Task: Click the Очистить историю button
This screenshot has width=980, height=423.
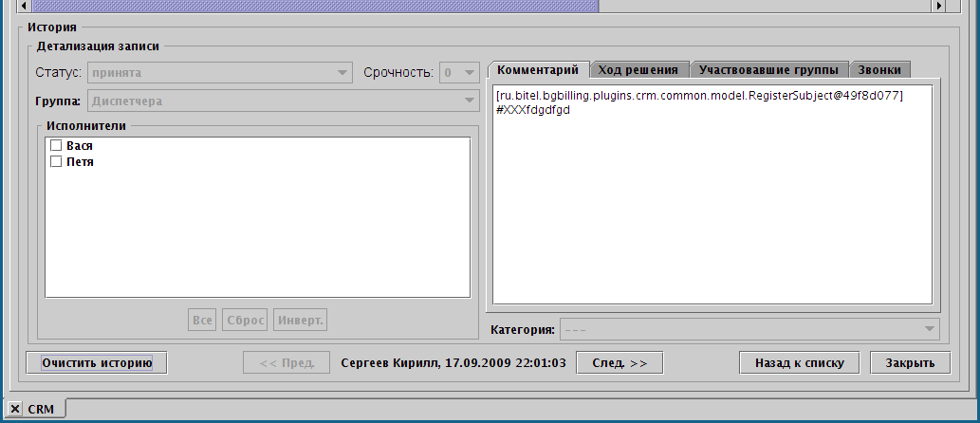Action: (x=98, y=362)
